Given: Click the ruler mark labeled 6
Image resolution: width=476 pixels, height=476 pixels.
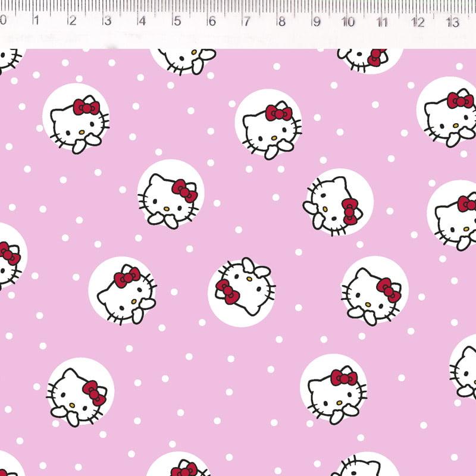Looking at the screenshot, I should point(212,21).
